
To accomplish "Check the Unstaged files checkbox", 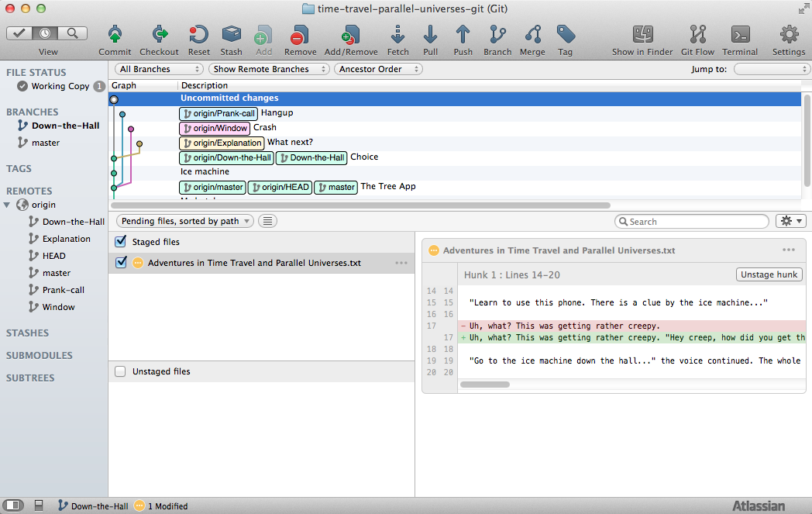I will pos(120,371).
